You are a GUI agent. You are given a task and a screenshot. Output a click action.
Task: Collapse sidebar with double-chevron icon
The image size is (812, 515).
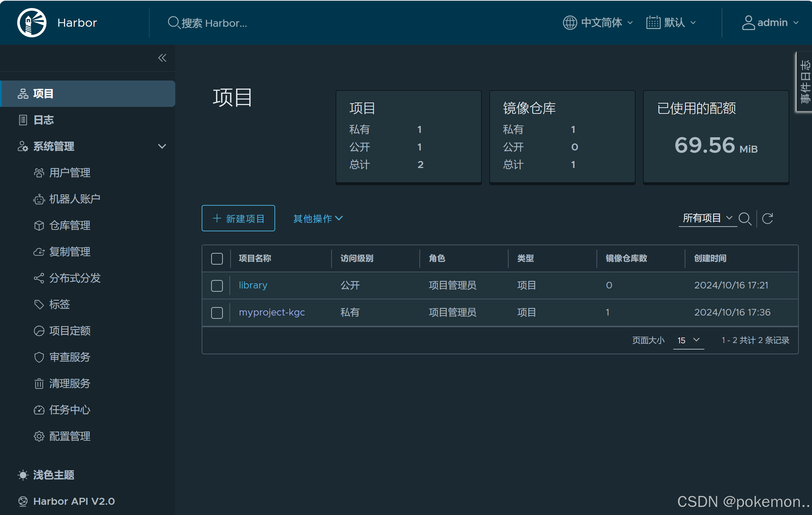162,58
